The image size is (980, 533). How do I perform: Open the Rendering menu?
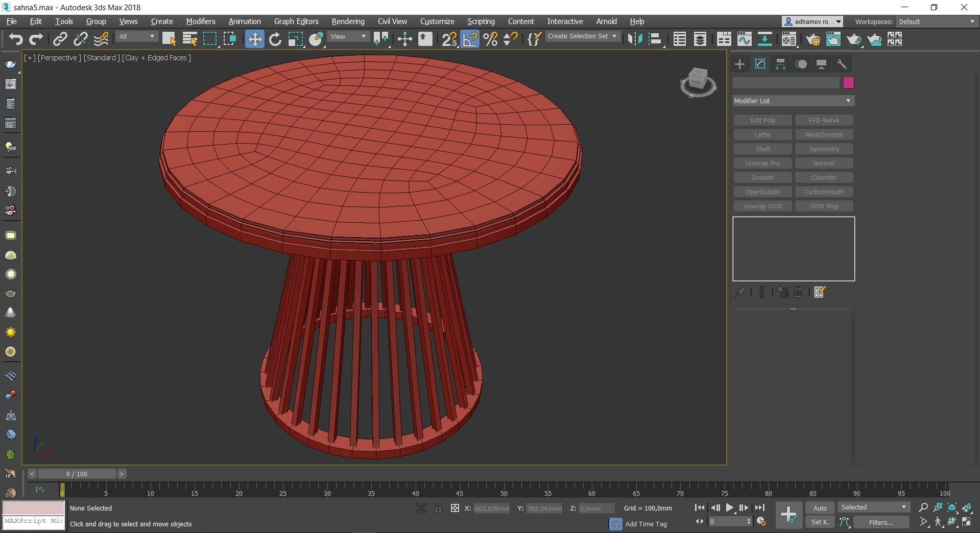click(x=348, y=21)
